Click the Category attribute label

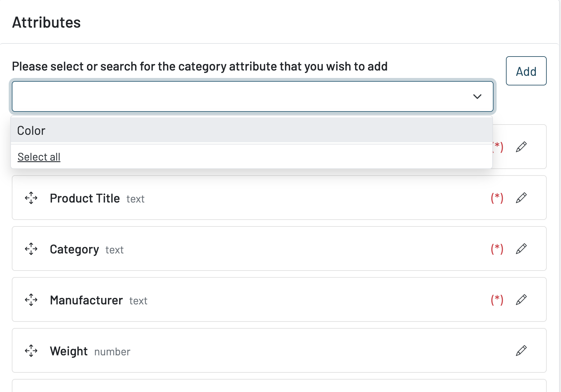pyautogui.click(x=74, y=249)
